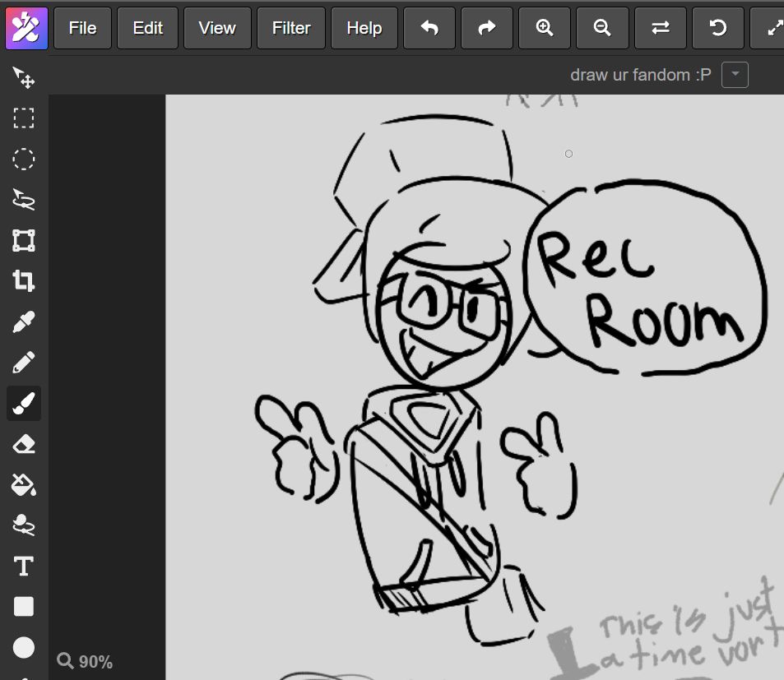Click the swap arrows toolbar button
784x680 pixels.
coord(661,28)
